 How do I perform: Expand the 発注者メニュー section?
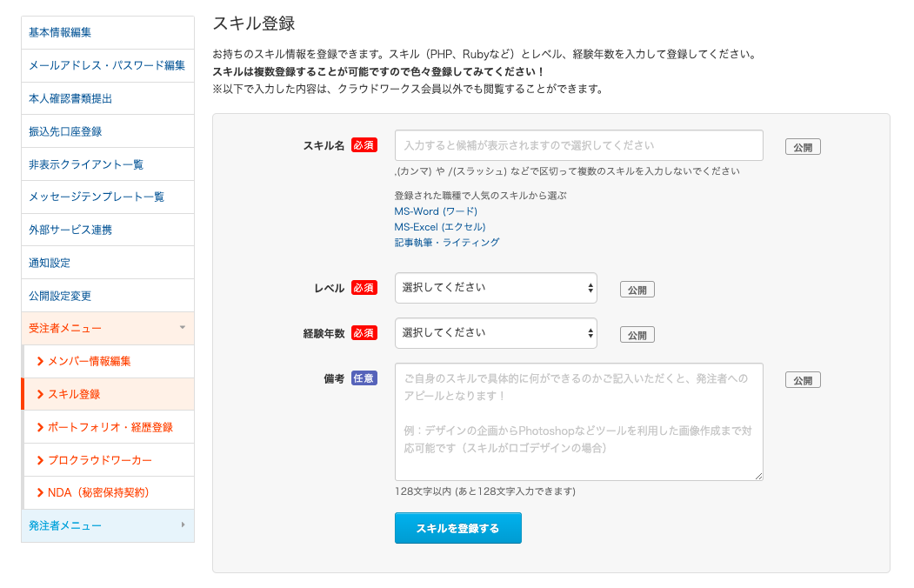click(x=108, y=525)
